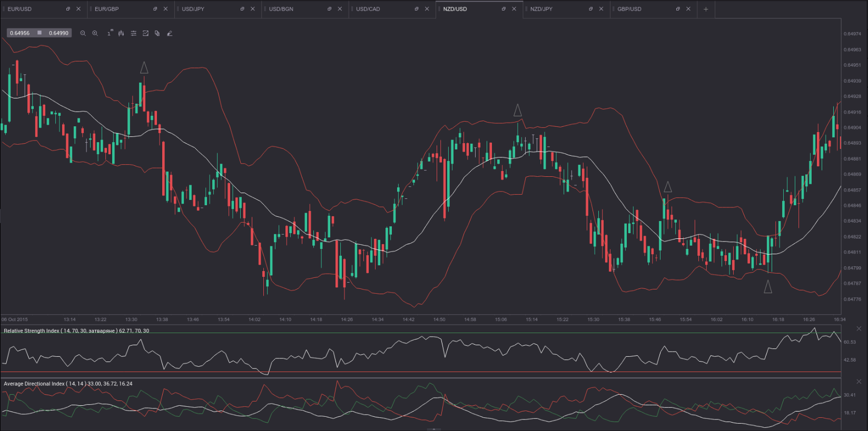Pop out the USD/CAD tab
Screen dimensions: 868x431
tap(417, 9)
